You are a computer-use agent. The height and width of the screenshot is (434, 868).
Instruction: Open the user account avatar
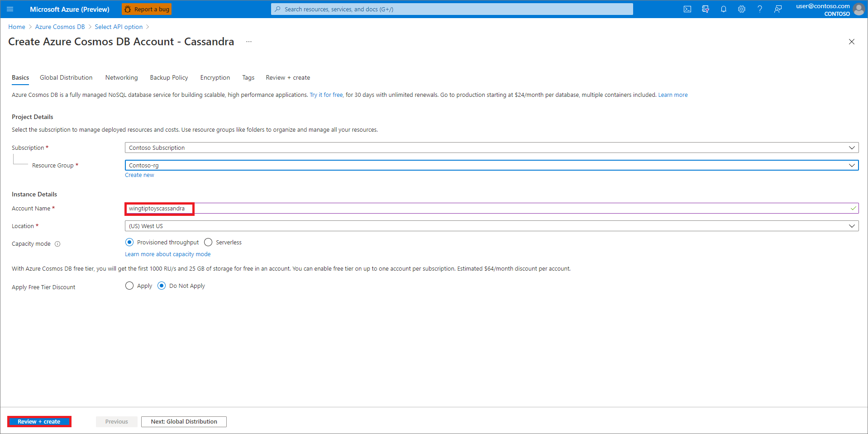tap(859, 10)
